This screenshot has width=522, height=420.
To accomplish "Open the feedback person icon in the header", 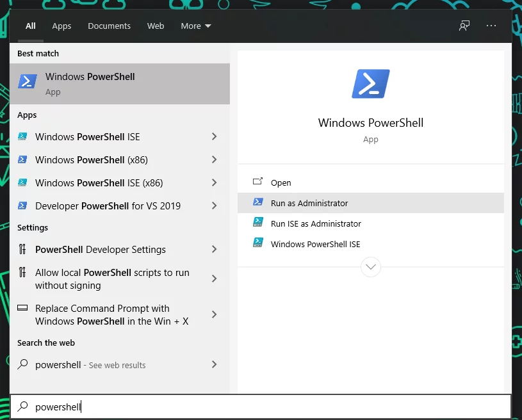I will [x=464, y=26].
